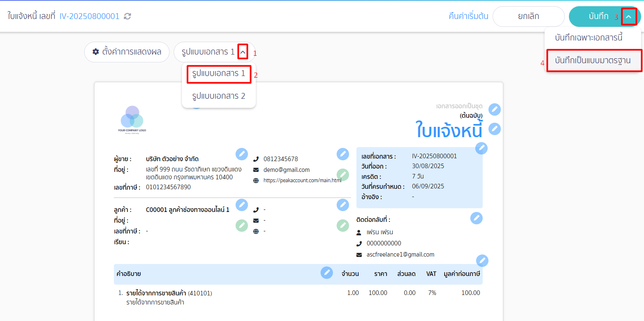The height and width of the screenshot is (321, 644).
Task: Collapse the รูปแบบเอกสาร 1 dropdown chevron
Action: [243, 52]
